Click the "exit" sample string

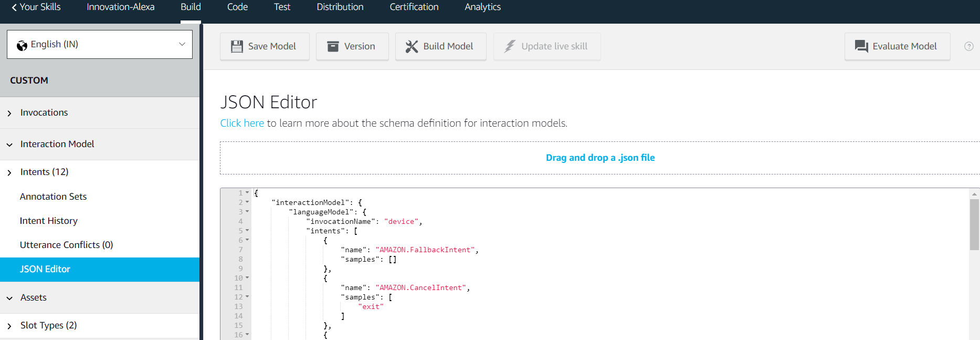click(x=371, y=306)
